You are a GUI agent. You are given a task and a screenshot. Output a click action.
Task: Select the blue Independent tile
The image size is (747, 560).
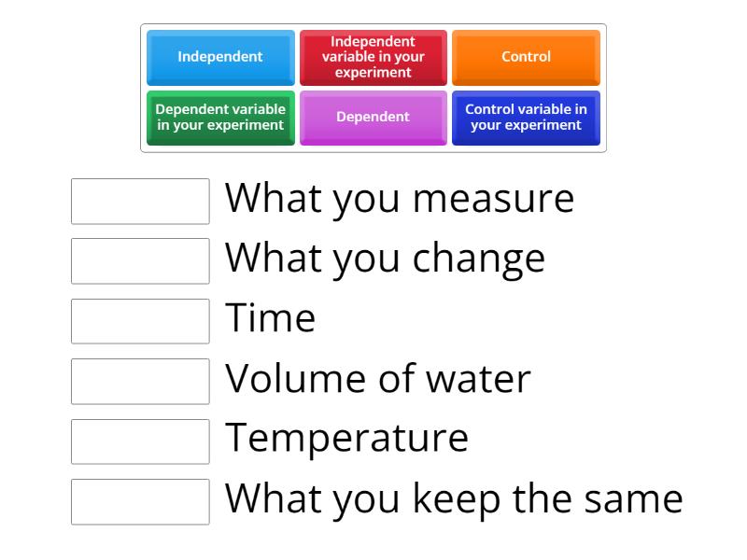coord(220,57)
